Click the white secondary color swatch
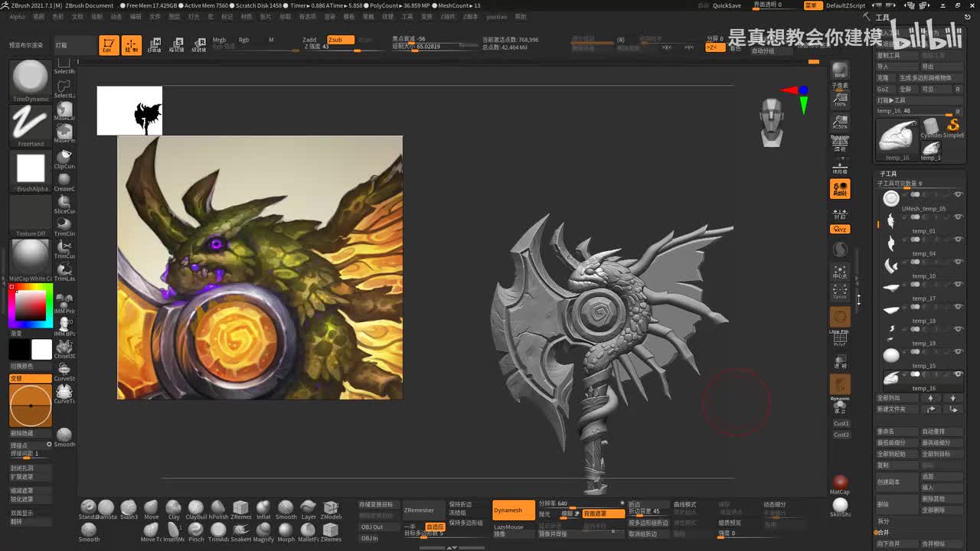The width and height of the screenshot is (980, 551). click(41, 349)
